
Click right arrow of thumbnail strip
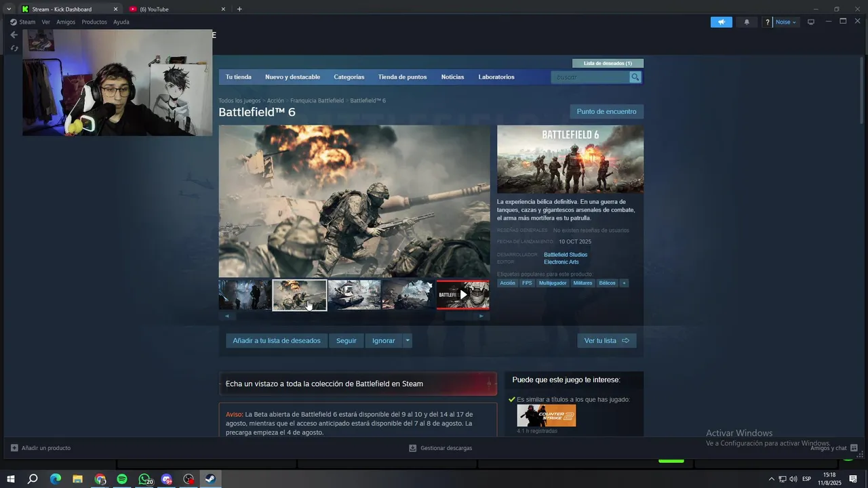point(481,316)
